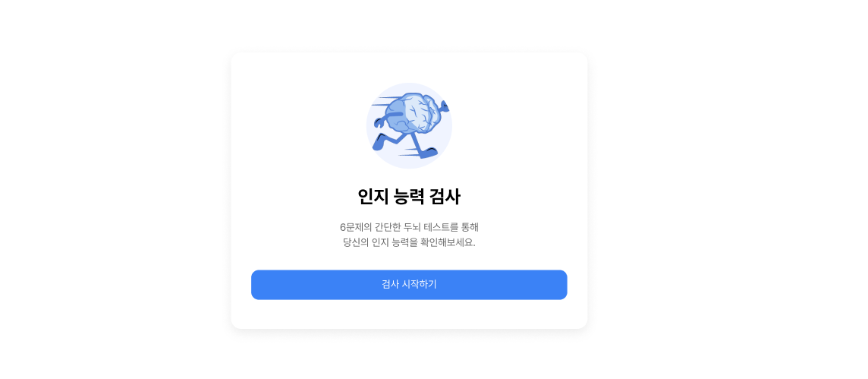Image resolution: width=868 pixels, height=379 pixels.
Task: Click the running brain mascot illustration
Action: pos(410,125)
